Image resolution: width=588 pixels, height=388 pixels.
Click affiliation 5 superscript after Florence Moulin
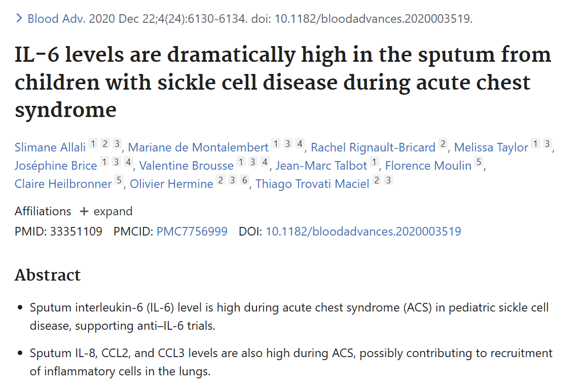[x=479, y=162]
